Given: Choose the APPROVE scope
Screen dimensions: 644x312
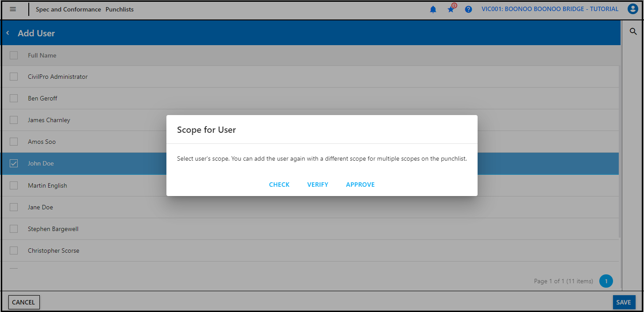Looking at the screenshot, I should pyautogui.click(x=360, y=185).
